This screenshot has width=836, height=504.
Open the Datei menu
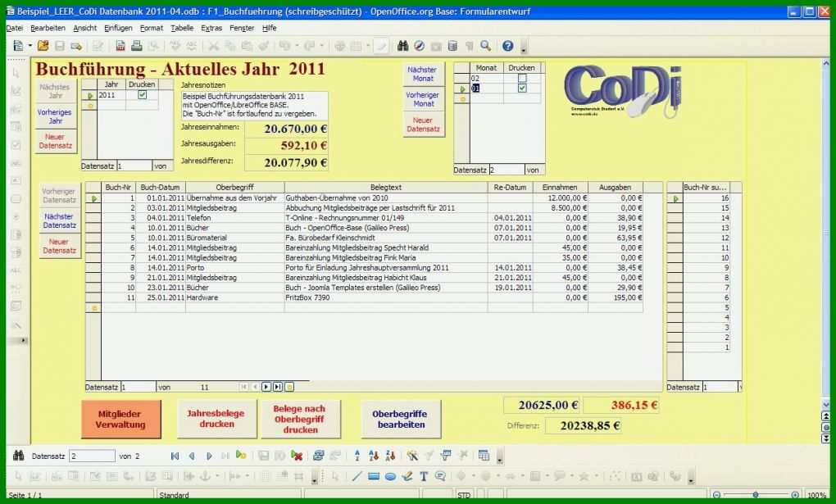(x=15, y=28)
